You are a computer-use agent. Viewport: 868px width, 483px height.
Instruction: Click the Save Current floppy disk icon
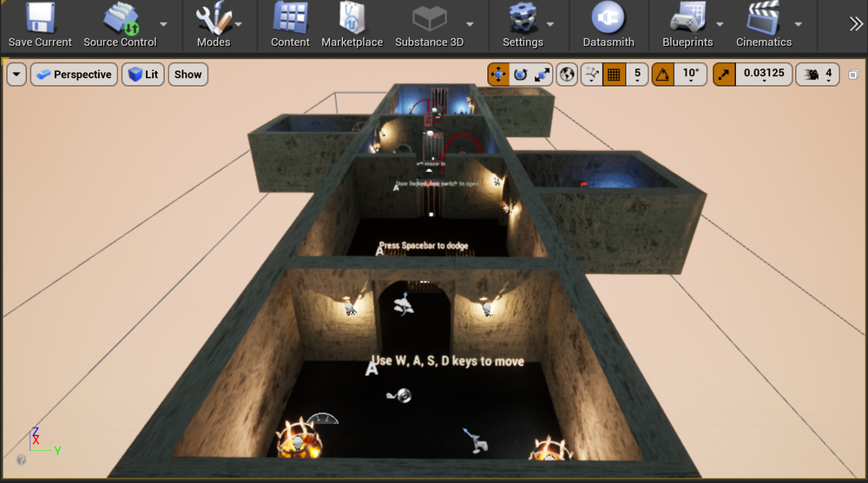[40, 18]
